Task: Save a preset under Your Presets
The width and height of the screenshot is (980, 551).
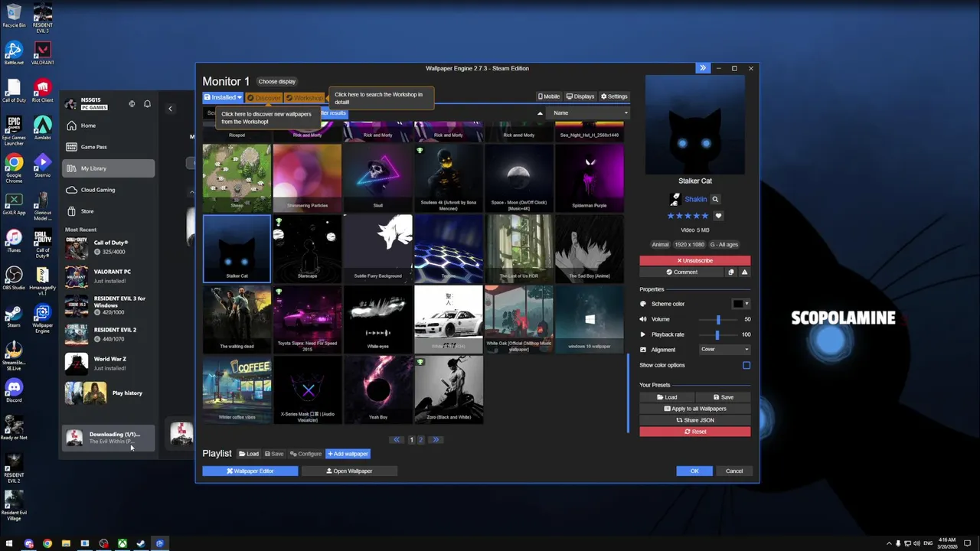Action: [724, 397]
